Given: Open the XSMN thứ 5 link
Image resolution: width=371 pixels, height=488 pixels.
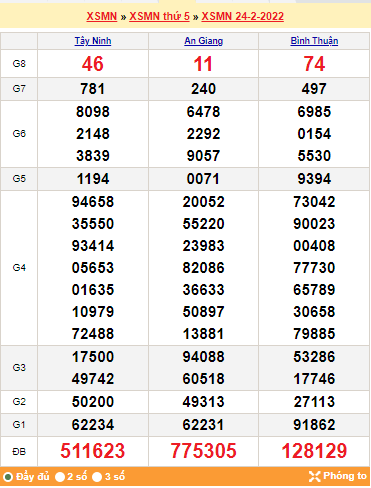Looking at the screenshot, I should click(159, 16).
